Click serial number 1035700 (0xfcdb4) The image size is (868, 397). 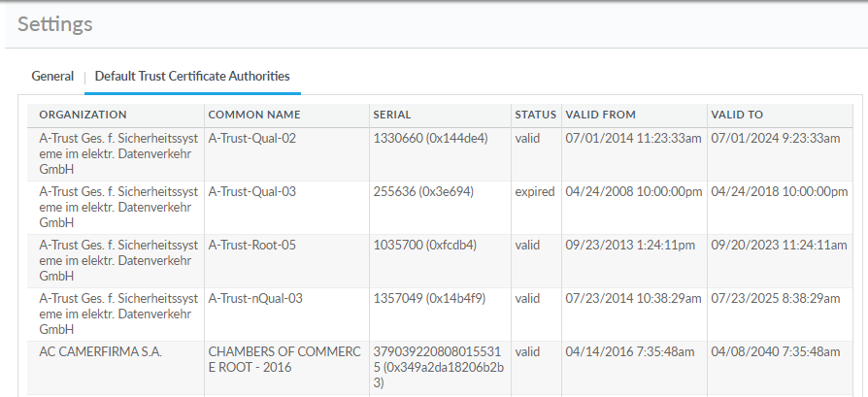[424, 246]
